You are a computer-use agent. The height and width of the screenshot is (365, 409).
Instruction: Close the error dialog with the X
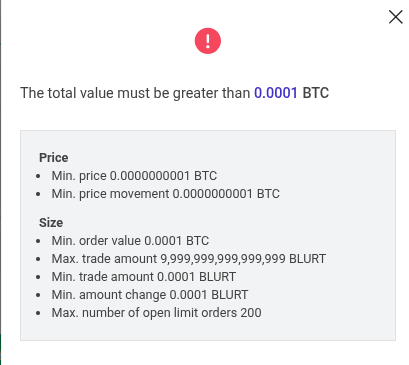(x=395, y=17)
